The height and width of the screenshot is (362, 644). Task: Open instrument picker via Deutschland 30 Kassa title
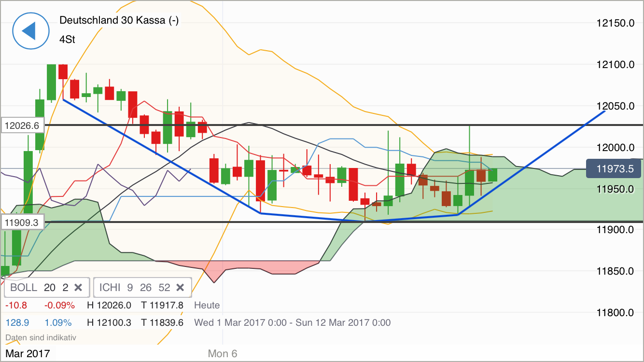tap(119, 21)
